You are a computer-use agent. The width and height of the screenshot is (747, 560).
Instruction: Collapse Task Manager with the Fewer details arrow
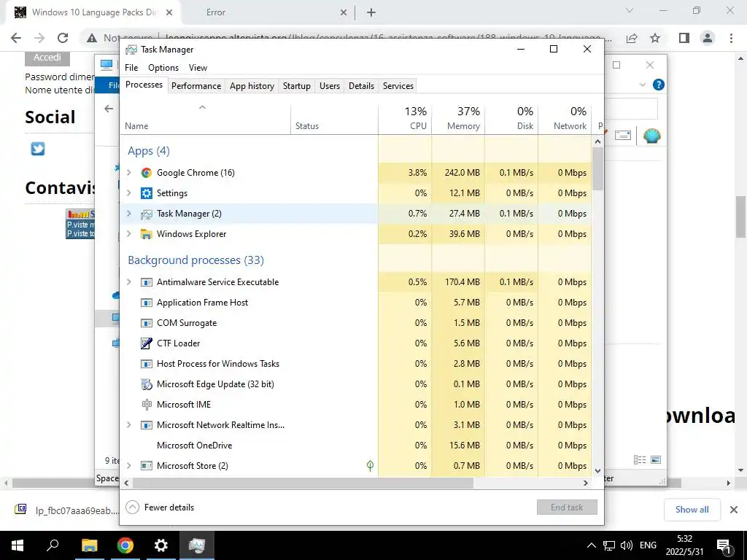coord(133,507)
